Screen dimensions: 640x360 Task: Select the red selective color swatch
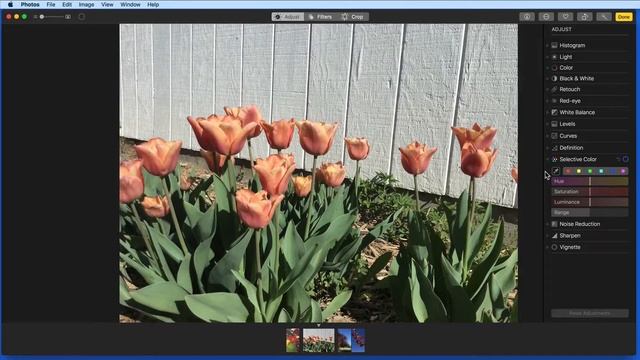coord(568,171)
